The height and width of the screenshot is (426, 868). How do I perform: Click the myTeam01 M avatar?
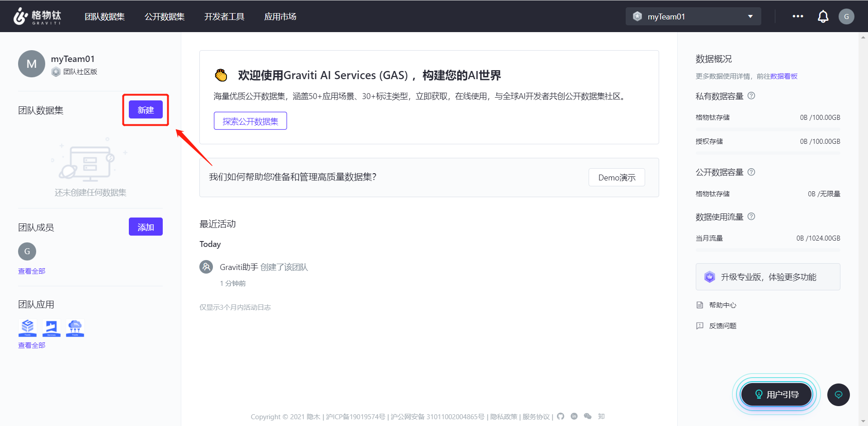pyautogui.click(x=32, y=64)
